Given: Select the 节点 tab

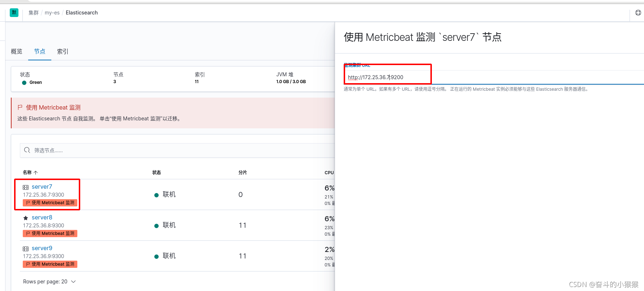Looking at the screenshot, I should (40, 51).
